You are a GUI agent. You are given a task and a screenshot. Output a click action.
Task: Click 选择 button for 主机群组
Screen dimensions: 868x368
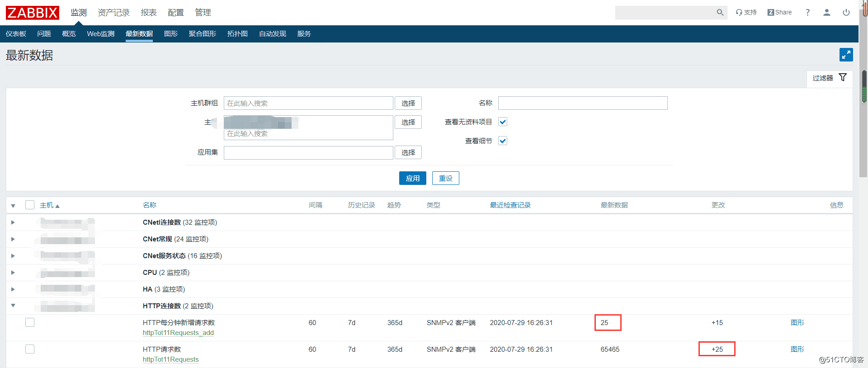pos(408,103)
